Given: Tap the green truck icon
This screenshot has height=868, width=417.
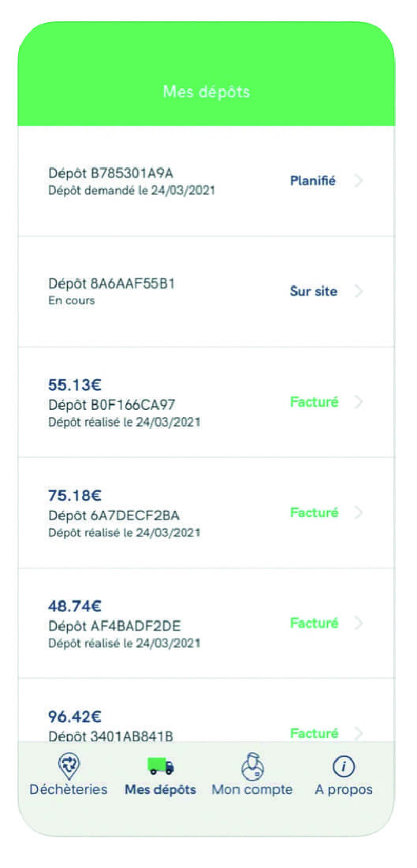Looking at the screenshot, I should click(x=161, y=767).
